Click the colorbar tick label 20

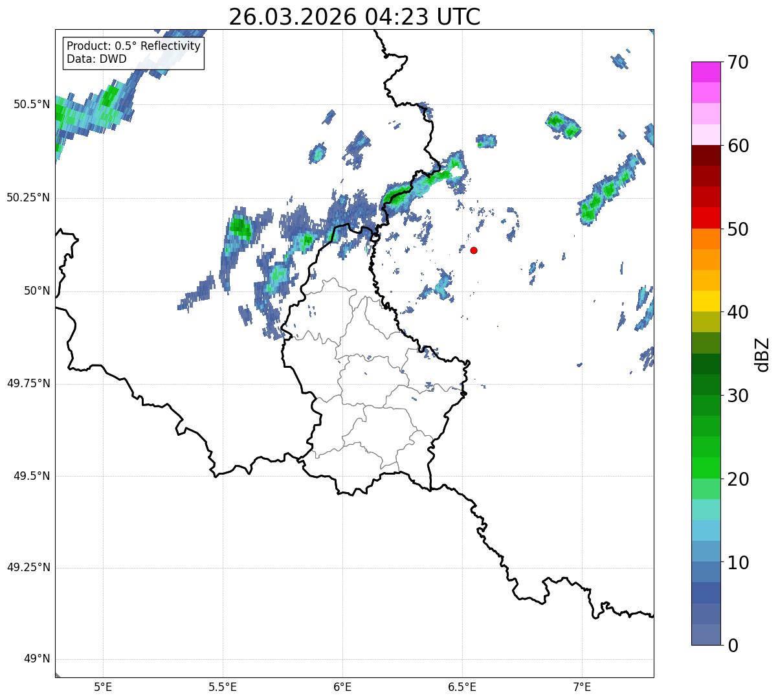point(739,479)
